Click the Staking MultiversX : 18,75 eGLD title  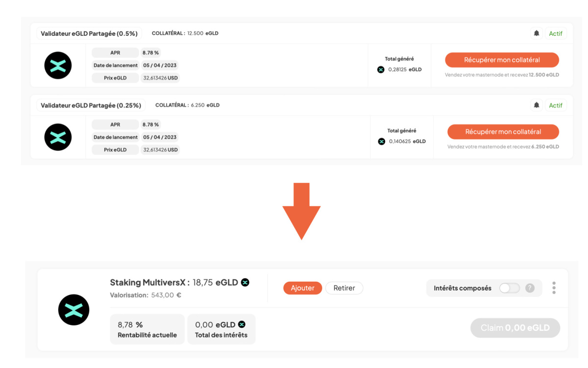pyautogui.click(x=174, y=282)
